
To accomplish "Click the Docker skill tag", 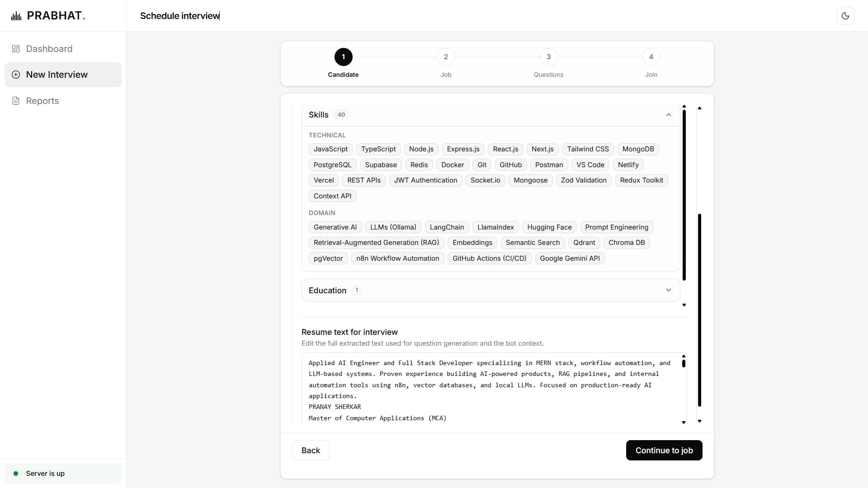I will tap(453, 165).
